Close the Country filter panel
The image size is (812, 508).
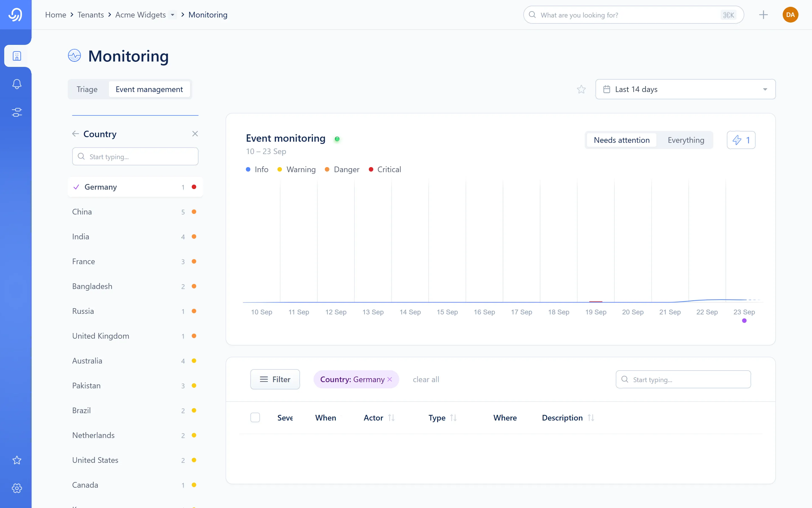pos(195,134)
